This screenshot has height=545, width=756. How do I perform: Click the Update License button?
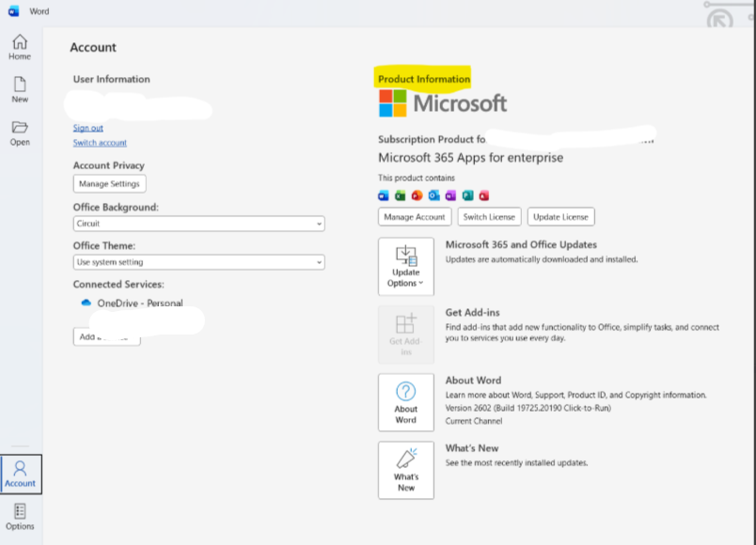click(x=560, y=217)
